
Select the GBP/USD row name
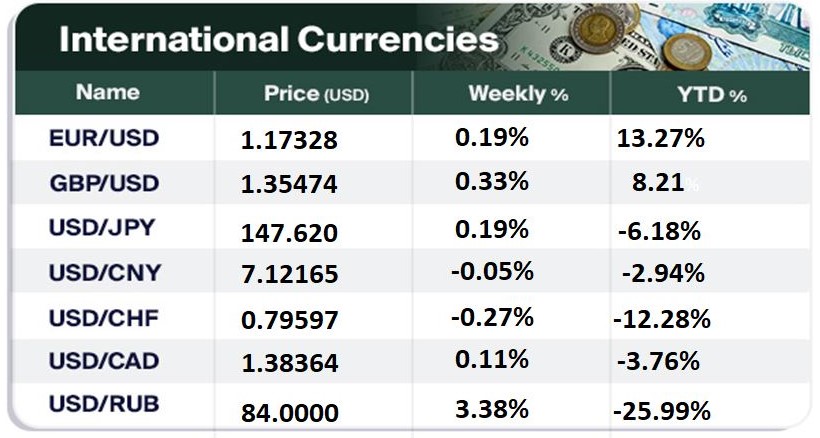click(103, 183)
